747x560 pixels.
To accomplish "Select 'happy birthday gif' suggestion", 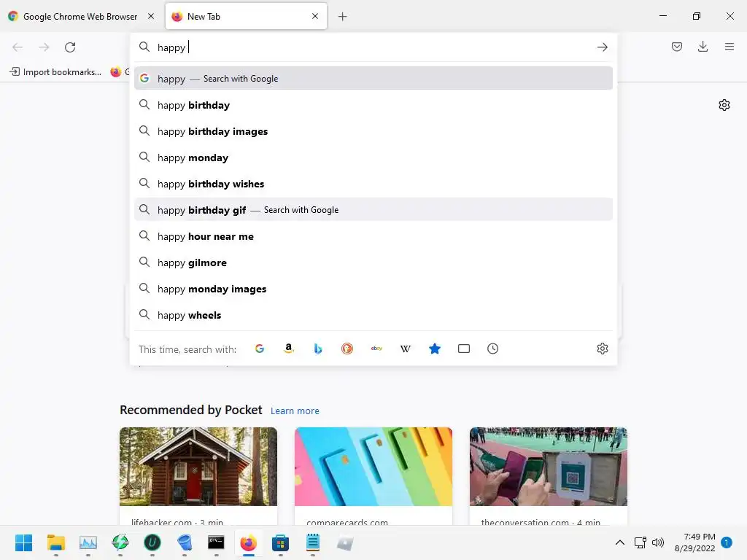I will 373,209.
